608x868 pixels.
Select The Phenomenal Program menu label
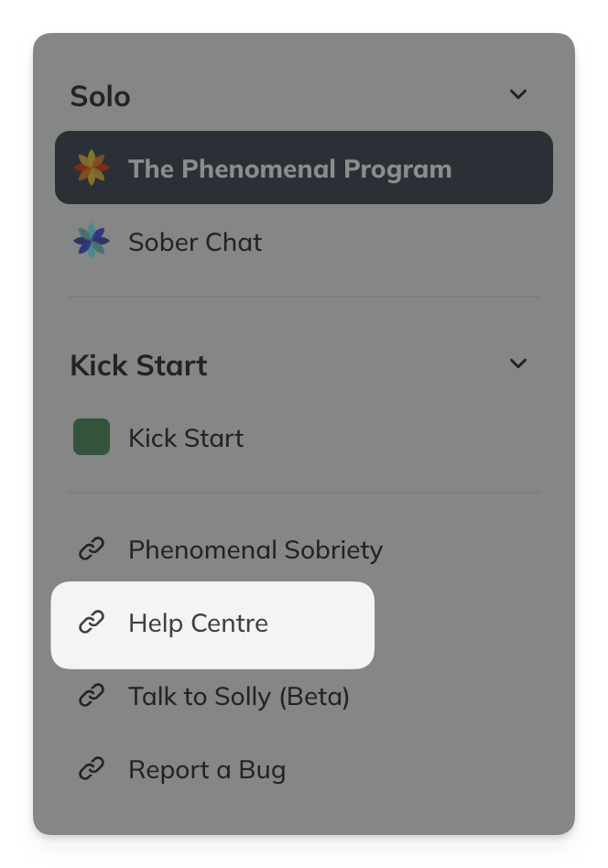[289, 168]
